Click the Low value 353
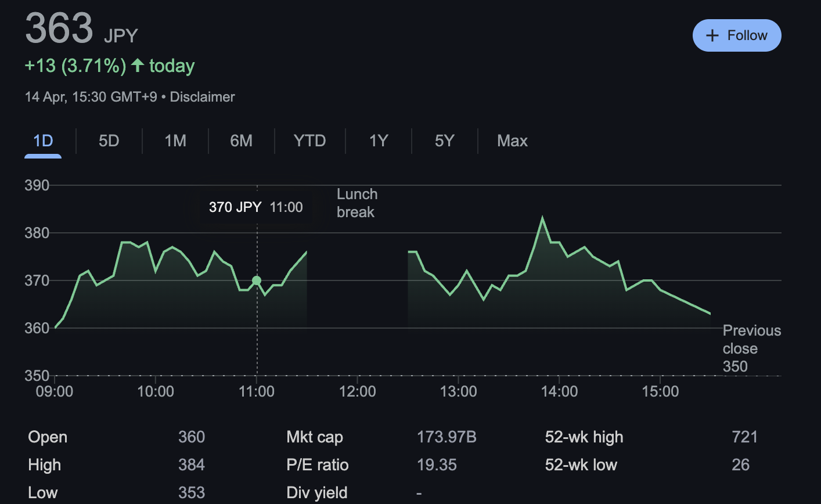Image resolution: width=821 pixels, height=504 pixels. coord(192,492)
